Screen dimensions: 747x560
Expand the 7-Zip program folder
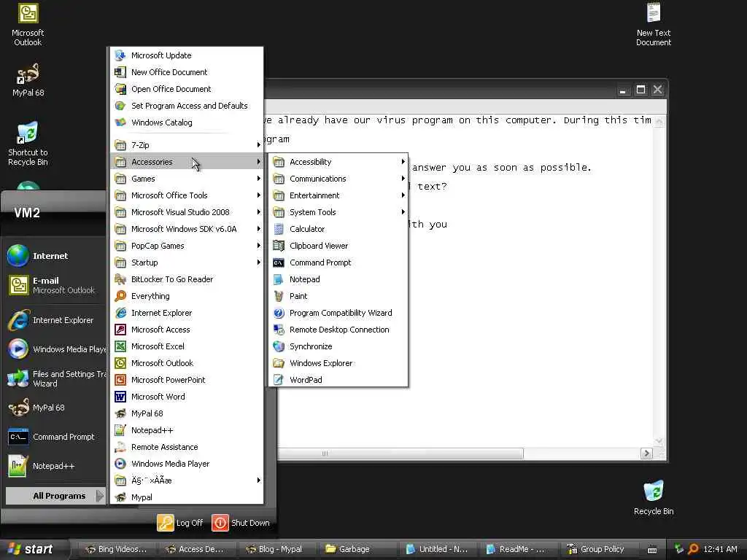(186, 145)
